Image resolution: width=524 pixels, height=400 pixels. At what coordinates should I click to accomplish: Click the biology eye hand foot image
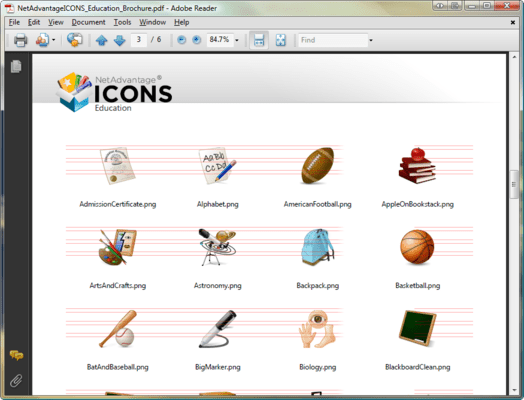317,329
